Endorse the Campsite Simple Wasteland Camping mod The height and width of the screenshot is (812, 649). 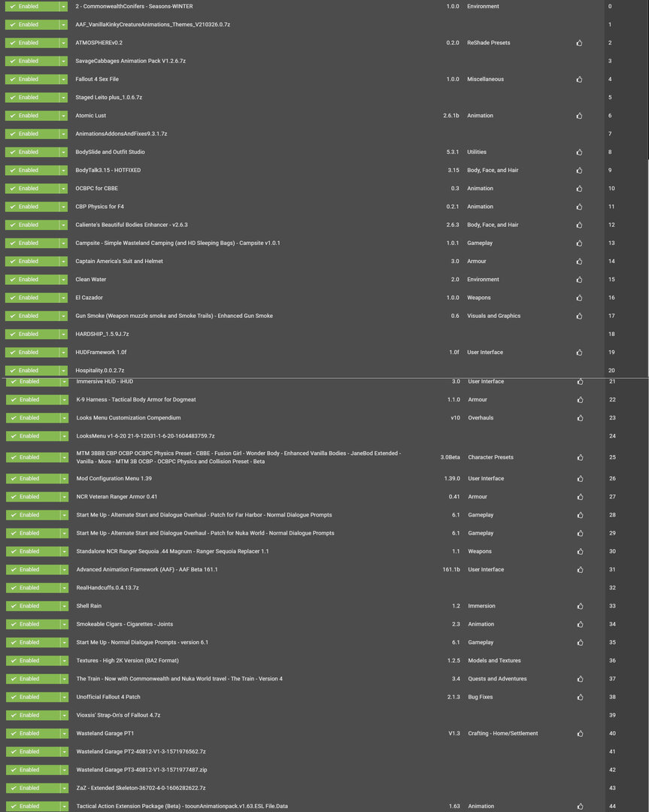click(x=579, y=243)
